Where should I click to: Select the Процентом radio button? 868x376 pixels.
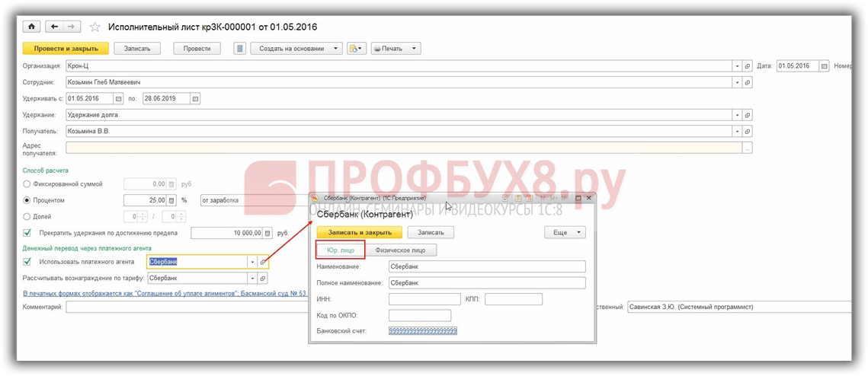[x=26, y=200]
